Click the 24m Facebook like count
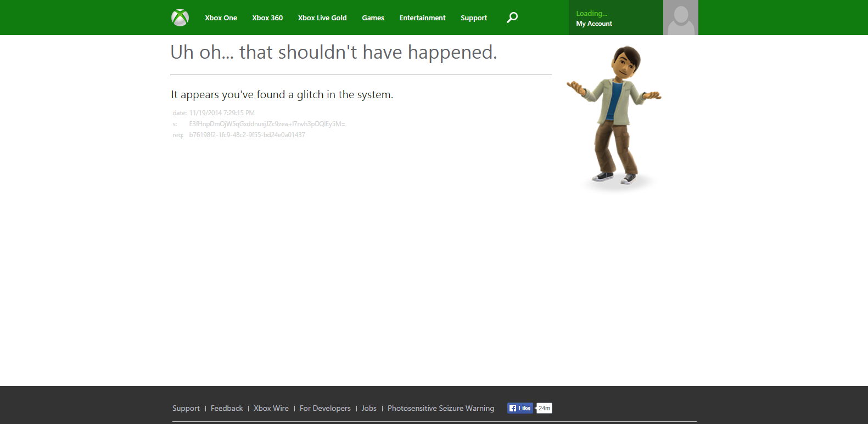Image resolution: width=868 pixels, height=424 pixels. (x=544, y=408)
